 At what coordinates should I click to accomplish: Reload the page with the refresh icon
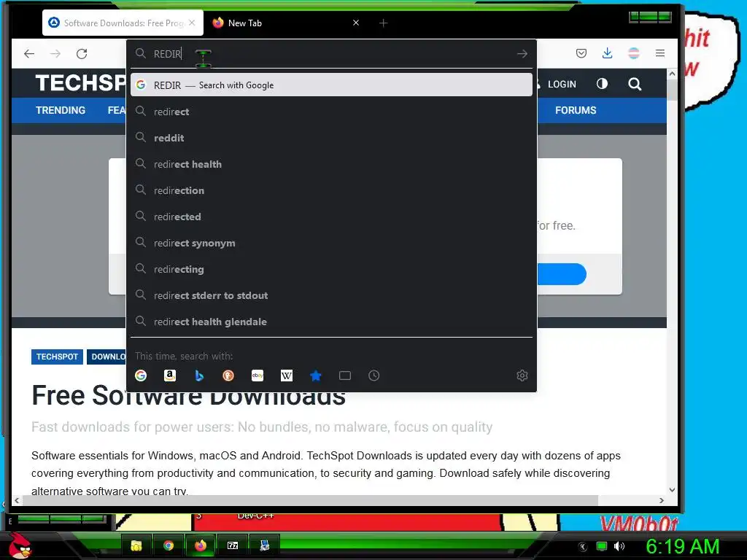coord(82,54)
